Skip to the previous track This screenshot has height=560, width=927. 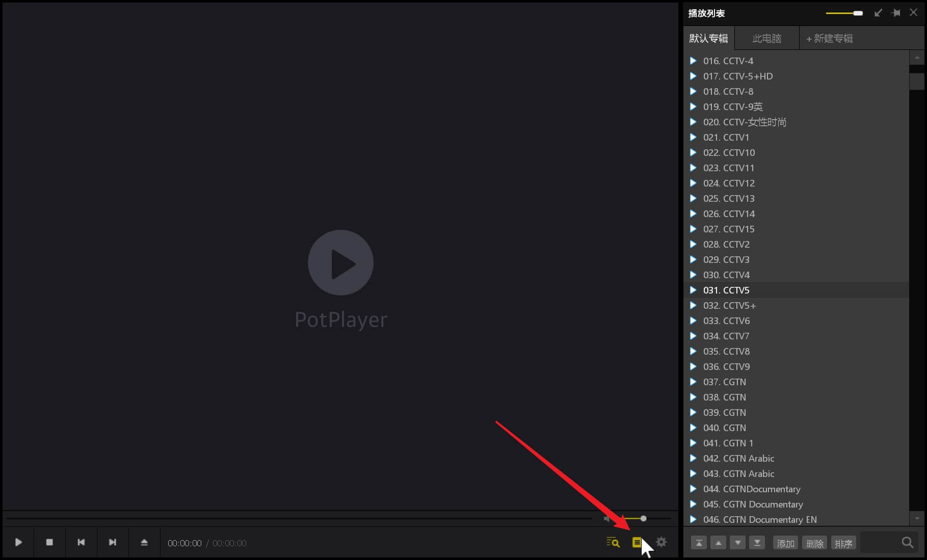(81, 542)
